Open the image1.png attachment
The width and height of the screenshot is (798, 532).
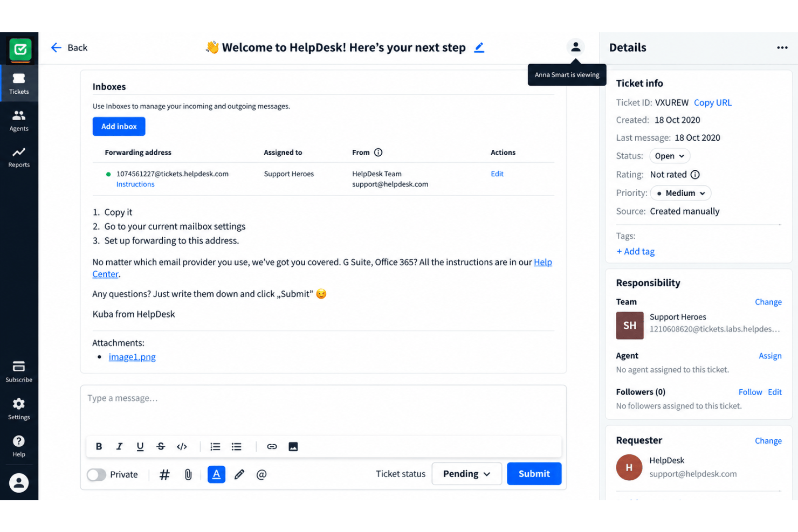click(132, 357)
